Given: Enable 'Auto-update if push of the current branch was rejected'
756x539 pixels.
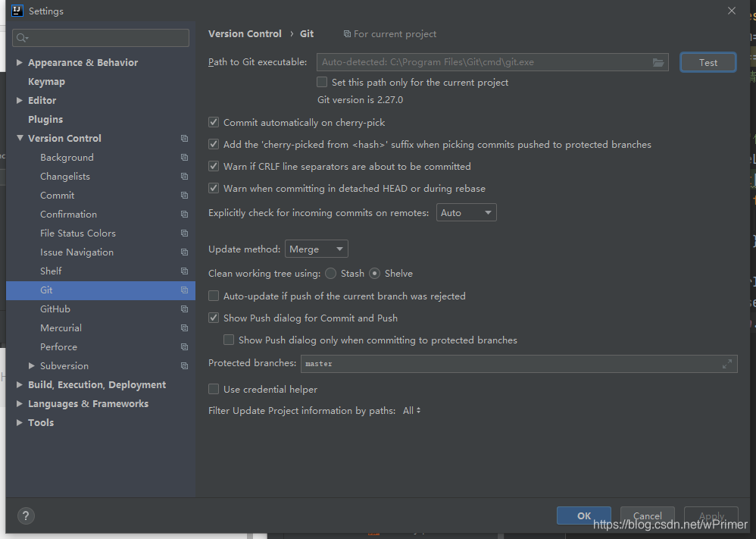Looking at the screenshot, I should [214, 296].
